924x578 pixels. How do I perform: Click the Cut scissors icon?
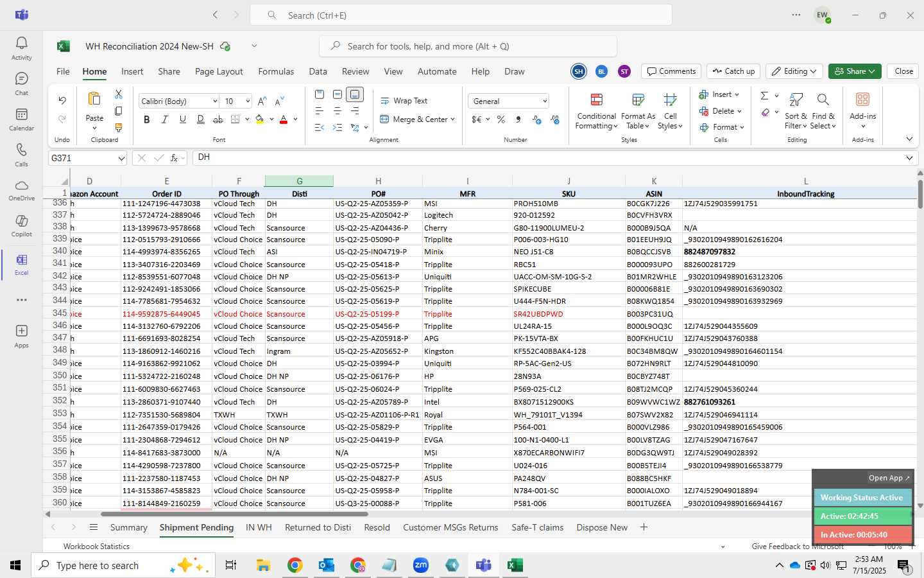tap(119, 94)
